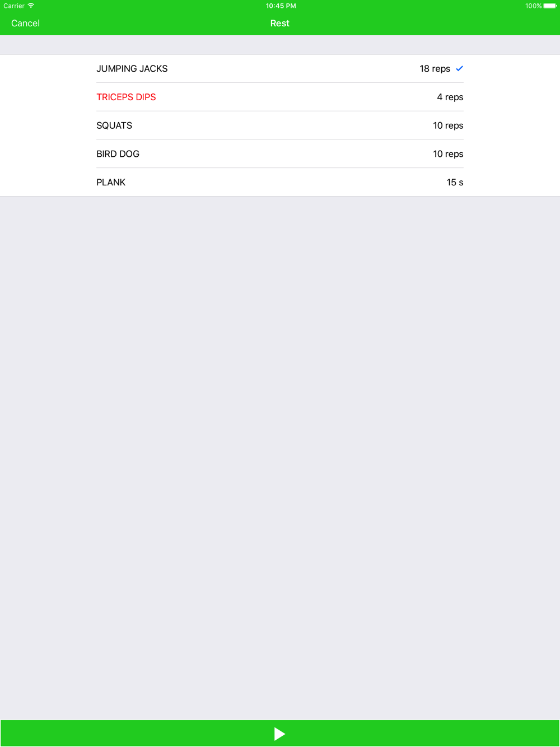Tap the Carrier label in status bar
The image size is (560, 747).
point(14,6)
